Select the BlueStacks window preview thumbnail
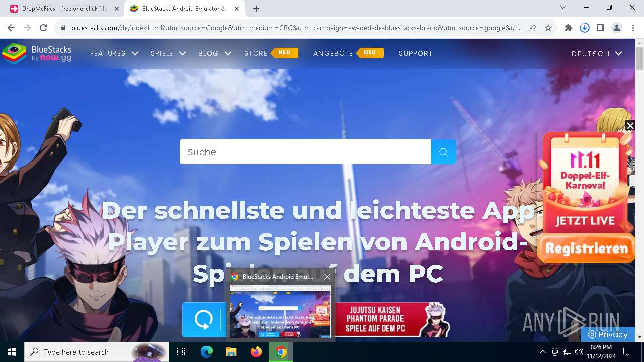This screenshot has width=644, height=362. click(280, 311)
